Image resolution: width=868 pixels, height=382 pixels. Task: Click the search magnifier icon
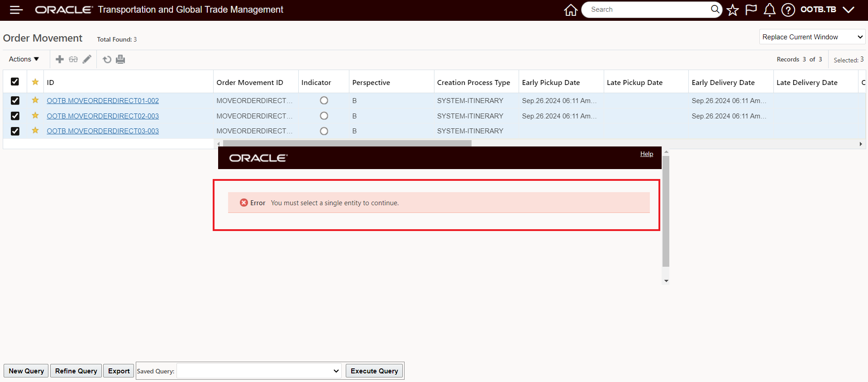tap(715, 9)
